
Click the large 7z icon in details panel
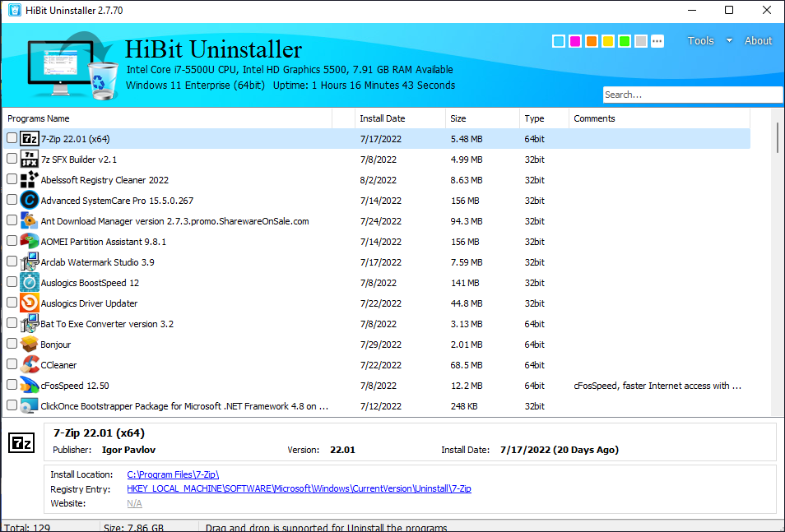click(21, 443)
